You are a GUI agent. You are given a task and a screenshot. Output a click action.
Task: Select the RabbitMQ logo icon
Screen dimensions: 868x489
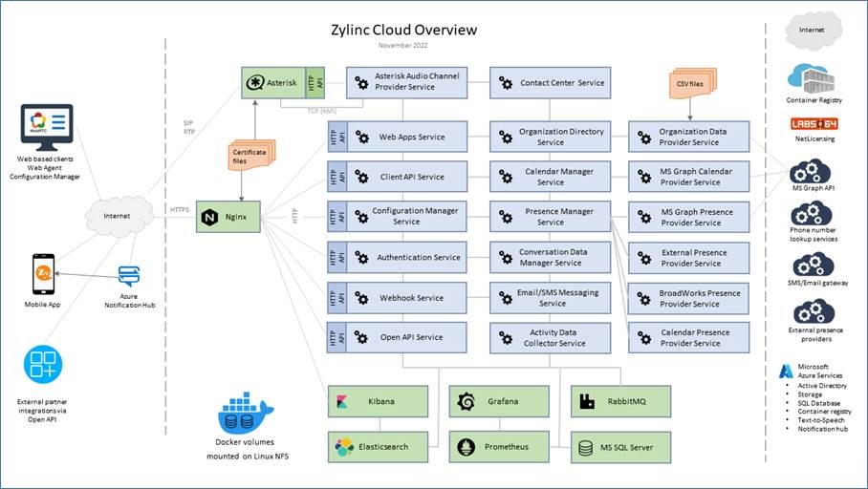[x=586, y=401]
